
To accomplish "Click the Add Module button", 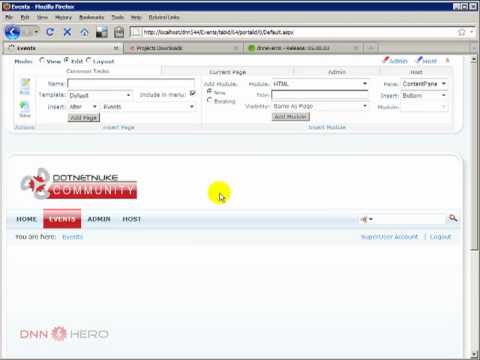I will pyautogui.click(x=290, y=117).
